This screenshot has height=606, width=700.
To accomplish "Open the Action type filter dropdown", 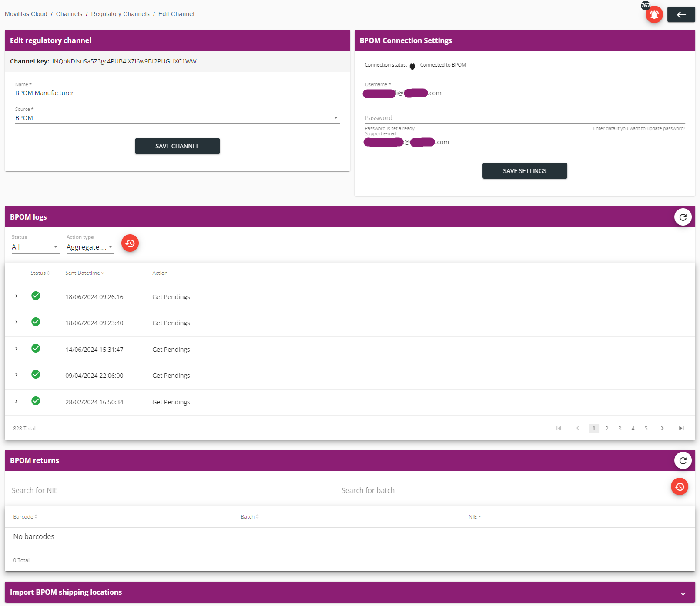I will click(x=90, y=247).
